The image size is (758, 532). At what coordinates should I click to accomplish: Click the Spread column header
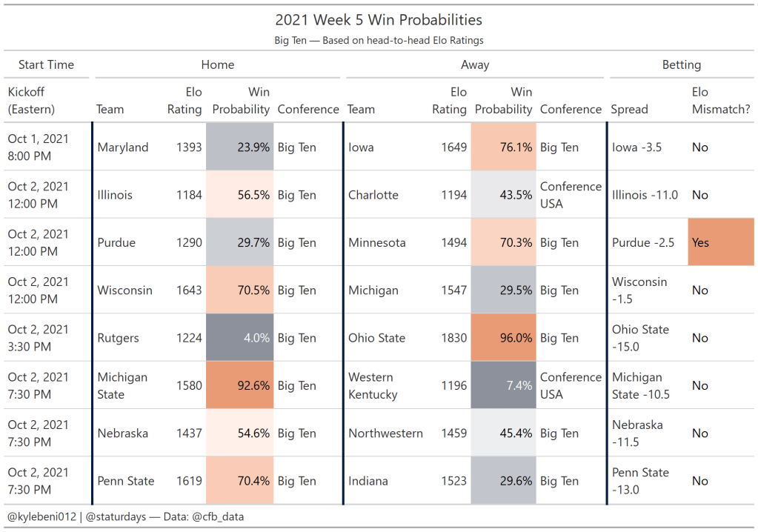point(629,109)
